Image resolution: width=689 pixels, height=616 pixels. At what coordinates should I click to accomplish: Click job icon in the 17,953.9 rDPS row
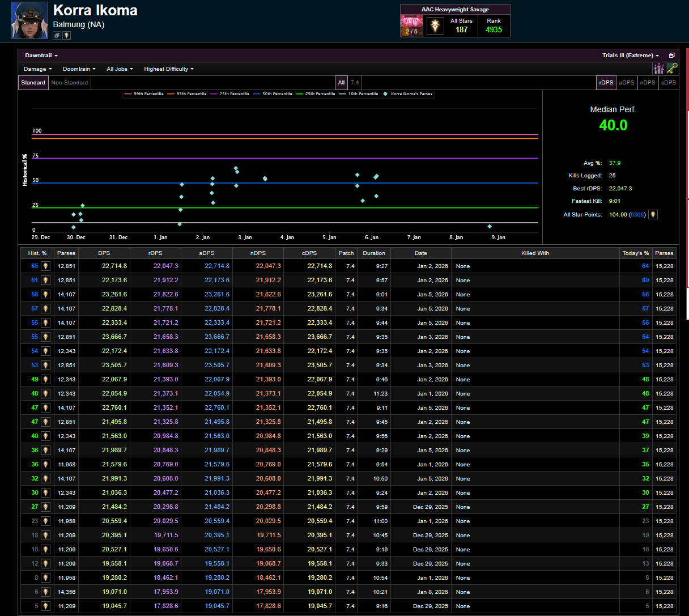(x=45, y=592)
